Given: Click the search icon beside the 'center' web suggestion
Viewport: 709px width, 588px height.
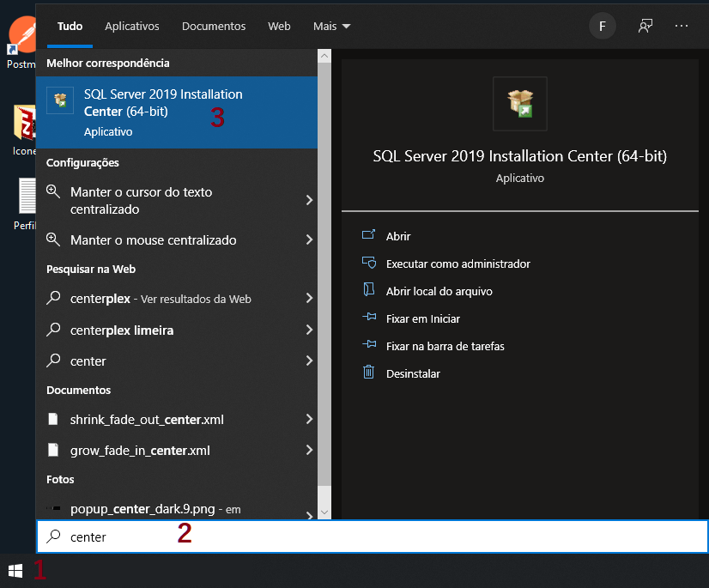Looking at the screenshot, I should click(53, 361).
